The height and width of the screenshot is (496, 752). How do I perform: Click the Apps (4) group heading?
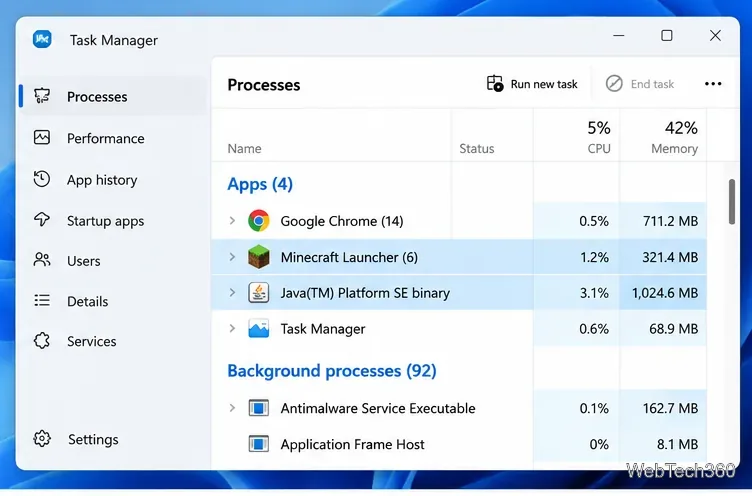pos(260,184)
